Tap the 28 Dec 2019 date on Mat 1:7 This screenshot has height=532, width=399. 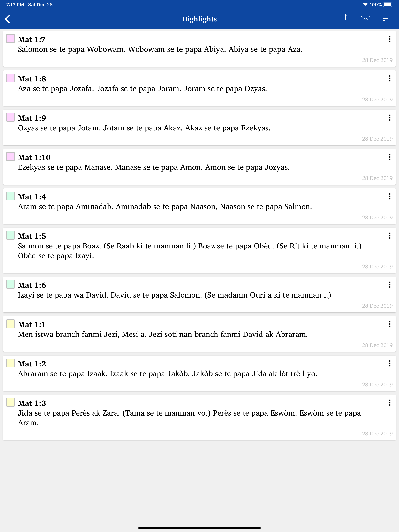tap(377, 60)
